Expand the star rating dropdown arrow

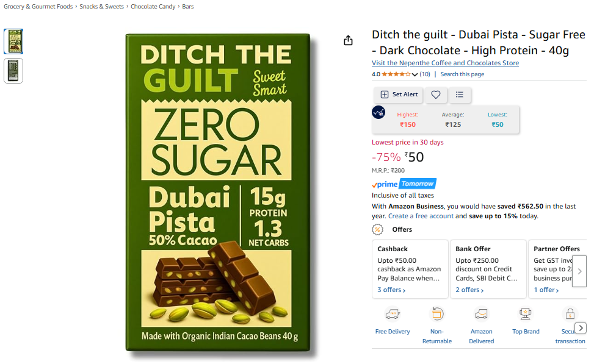[415, 74]
